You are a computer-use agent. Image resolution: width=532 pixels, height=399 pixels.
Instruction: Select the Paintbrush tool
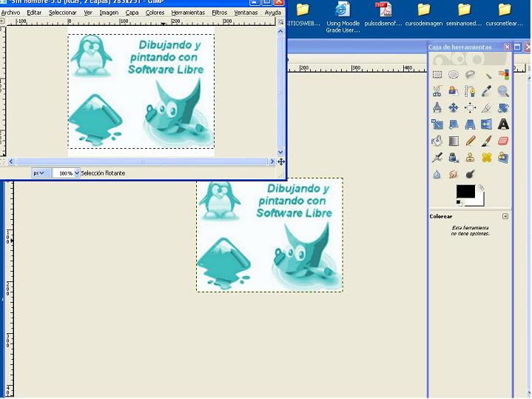click(487, 141)
